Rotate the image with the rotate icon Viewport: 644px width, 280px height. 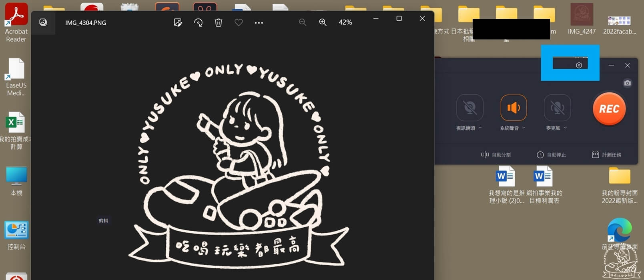(198, 23)
